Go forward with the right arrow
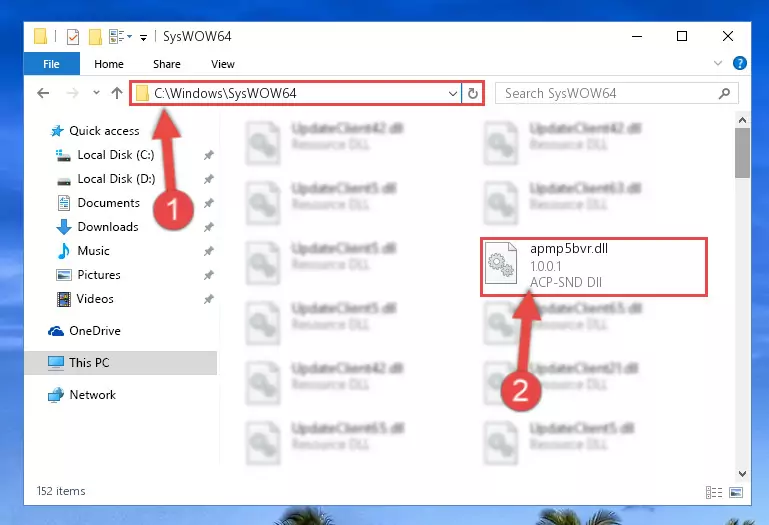769x525 pixels. coord(72,93)
